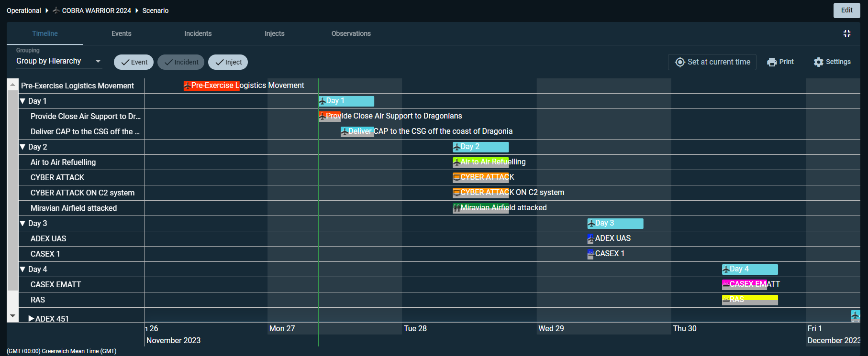This screenshot has width=868, height=356.
Task: Click the aircraft icon beside COBRA WARRIOR 2024
Action: tap(56, 10)
